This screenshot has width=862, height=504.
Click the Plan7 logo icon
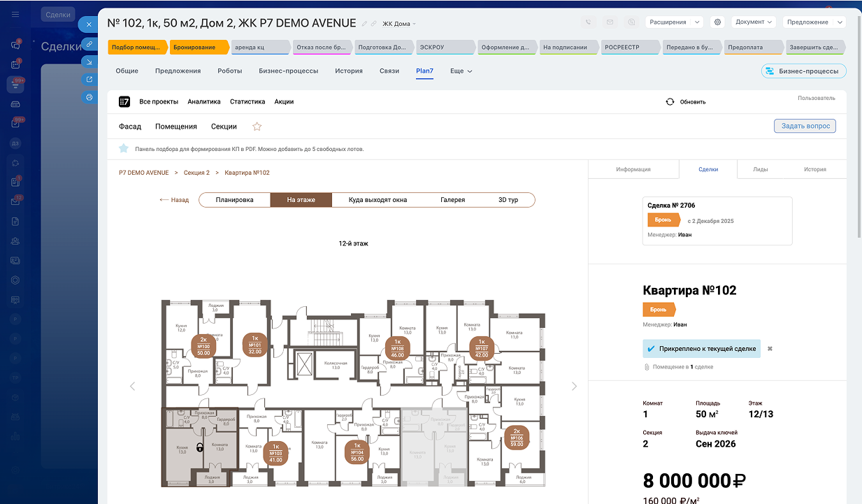(124, 101)
